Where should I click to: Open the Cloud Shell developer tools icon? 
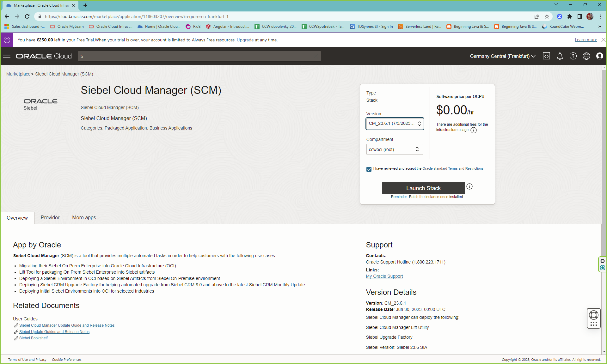pos(546,56)
